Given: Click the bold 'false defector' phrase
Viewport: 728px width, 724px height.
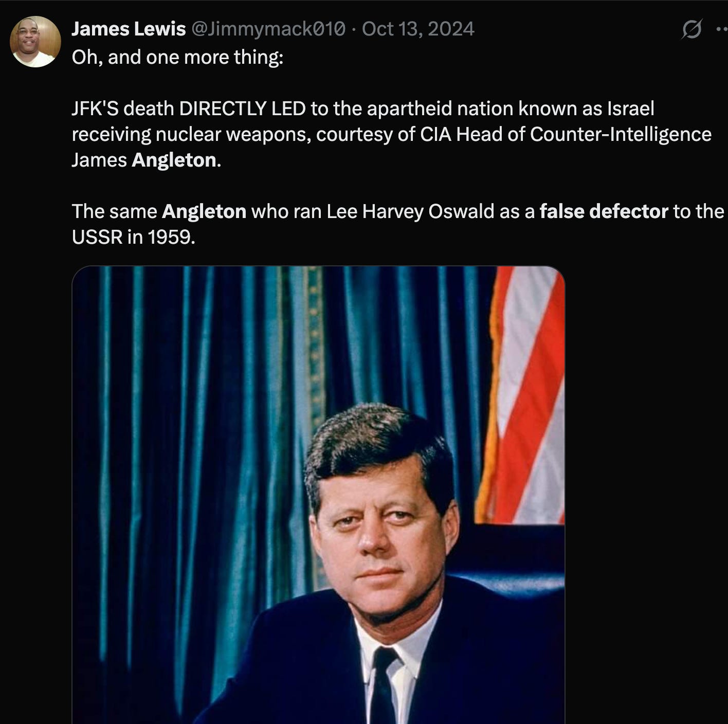Looking at the screenshot, I should click(x=604, y=211).
